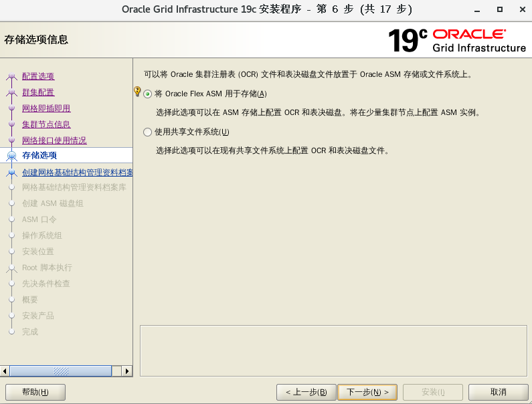The height and width of the screenshot is (404, 532).
Task: Open the 配置选项 step link
Action: pyautogui.click(x=38, y=76)
